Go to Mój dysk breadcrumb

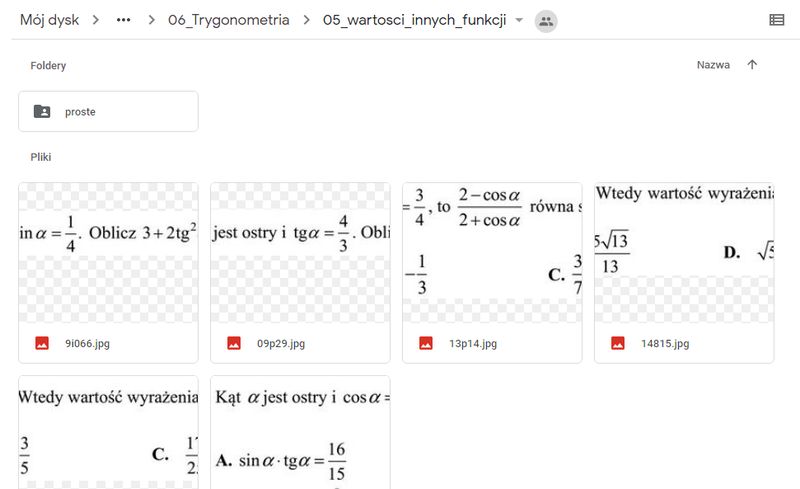point(49,20)
